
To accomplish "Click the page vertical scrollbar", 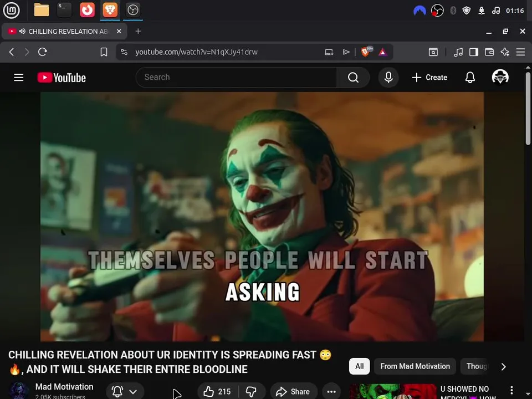I will [528, 109].
